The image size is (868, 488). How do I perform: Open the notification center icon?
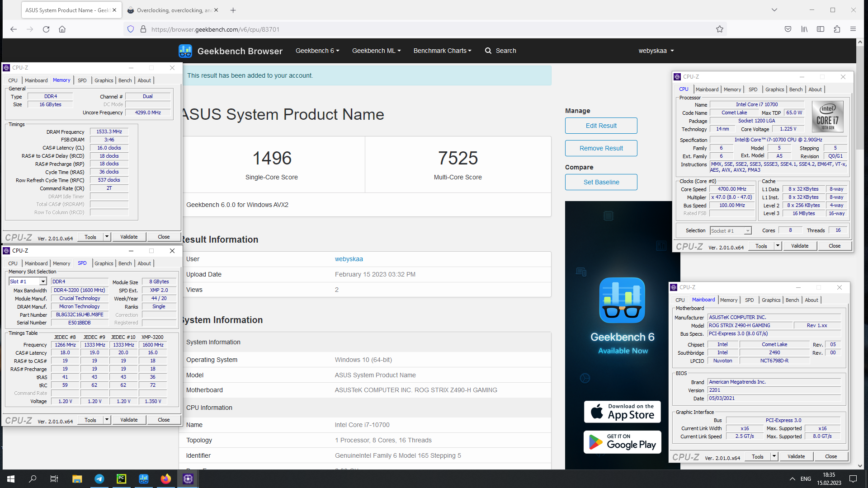(x=853, y=479)
